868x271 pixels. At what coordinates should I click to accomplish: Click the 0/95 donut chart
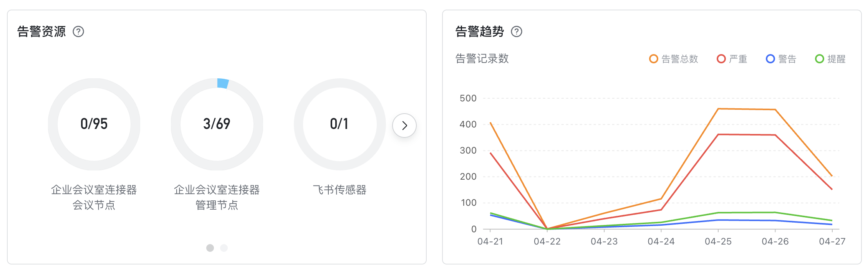tap(94, 124)
